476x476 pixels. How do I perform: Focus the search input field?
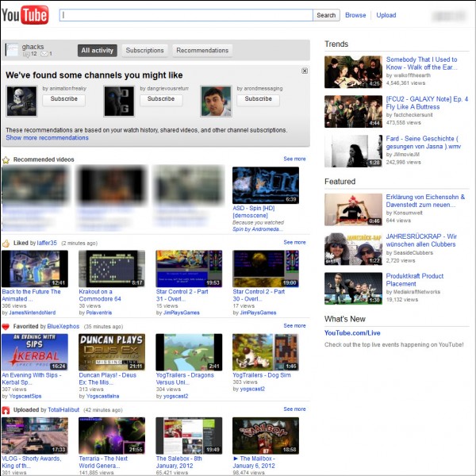[186, 15]
